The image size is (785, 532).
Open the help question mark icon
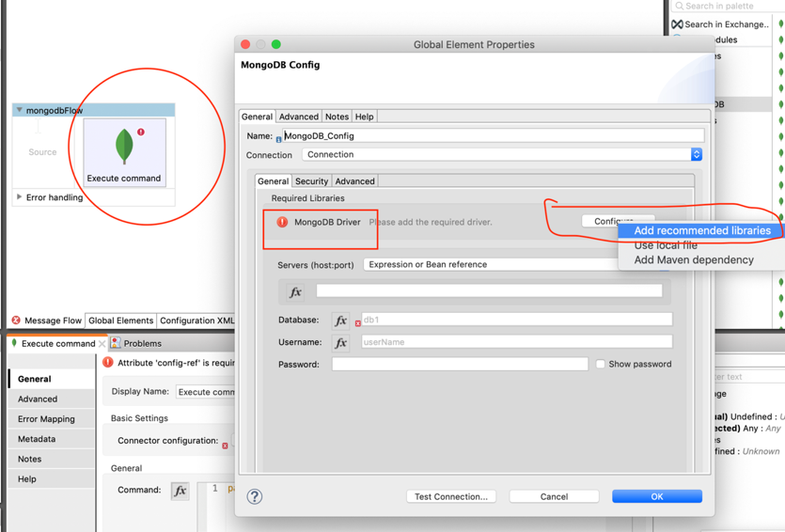tap(255, 496)
